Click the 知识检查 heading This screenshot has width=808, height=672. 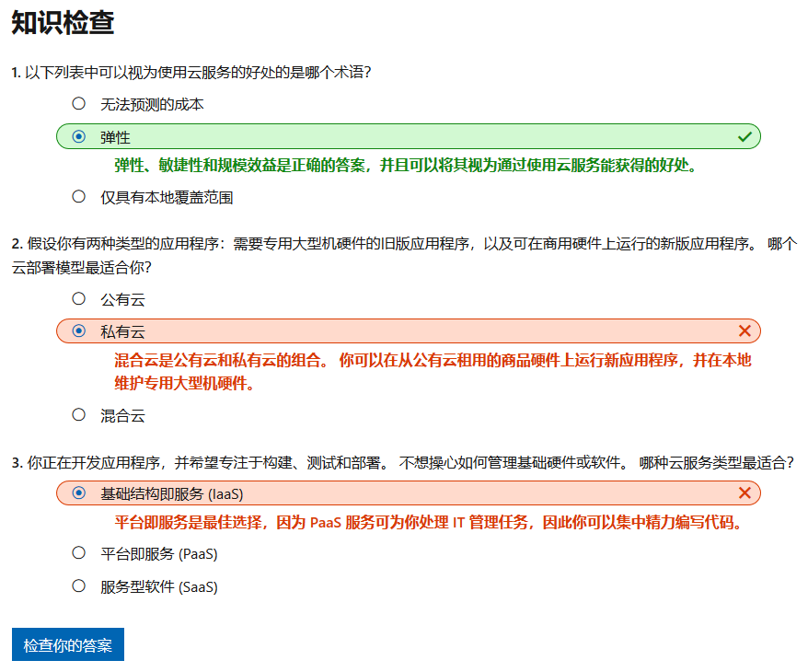pos(63,23)
